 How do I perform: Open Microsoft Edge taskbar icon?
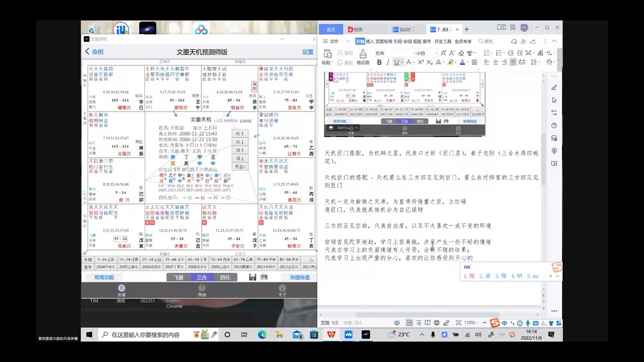[x=262, y=334]
